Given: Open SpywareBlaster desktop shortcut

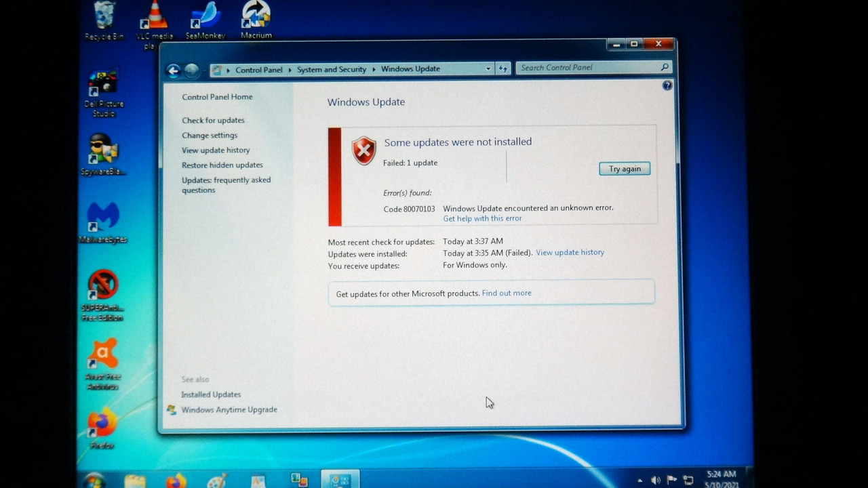Looking at the screenshot, I should [103, 155].
